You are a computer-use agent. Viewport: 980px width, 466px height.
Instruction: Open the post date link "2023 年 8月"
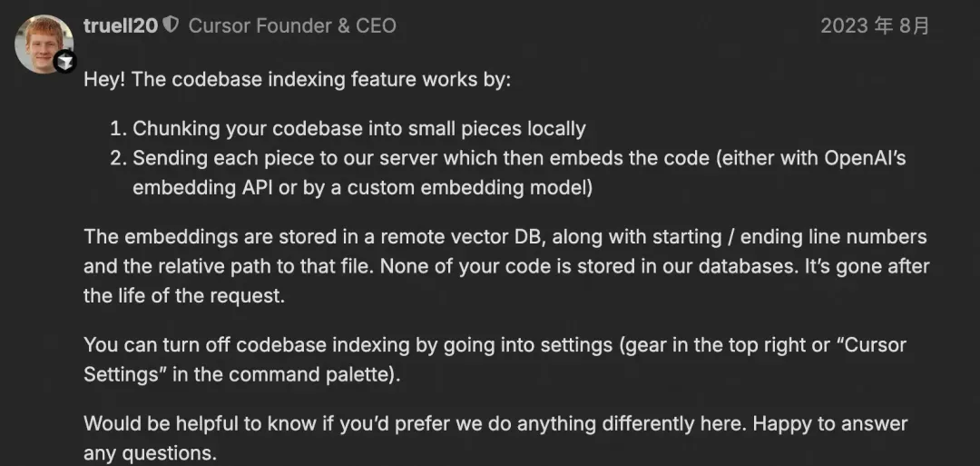click(875, 25)
